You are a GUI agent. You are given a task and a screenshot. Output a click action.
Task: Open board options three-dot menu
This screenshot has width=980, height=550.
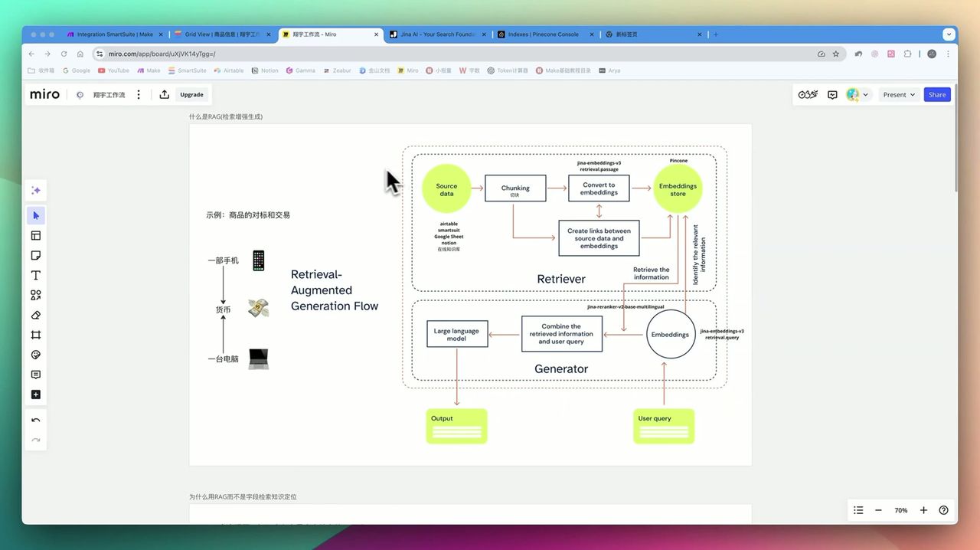click(139, 94)
